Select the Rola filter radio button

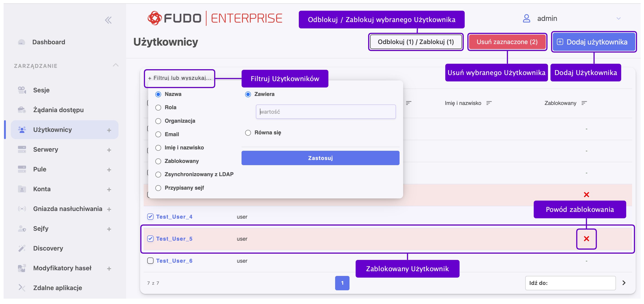coord(158,108)
